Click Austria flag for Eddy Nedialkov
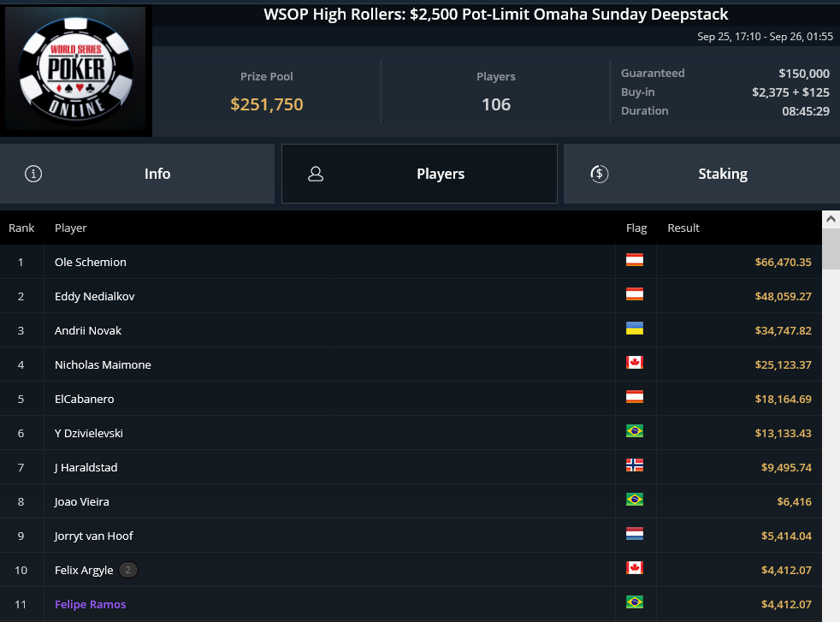Screen dimensions: 840x622 click(x=635, y=294)
